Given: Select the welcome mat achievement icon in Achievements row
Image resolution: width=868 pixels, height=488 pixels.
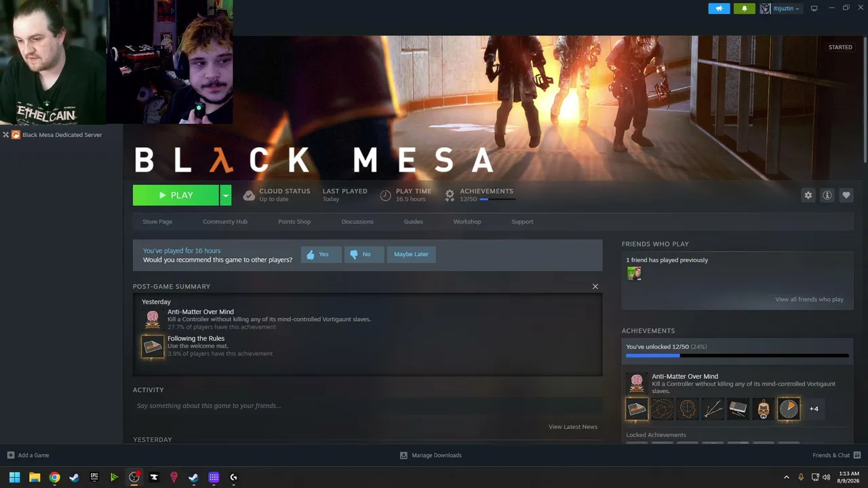Looking at the screenshot, I should click(637, 409).
